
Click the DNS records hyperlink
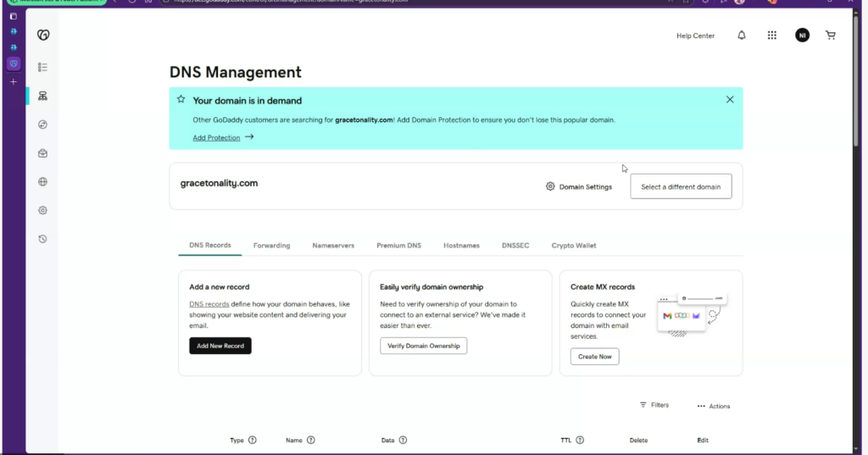209,304
